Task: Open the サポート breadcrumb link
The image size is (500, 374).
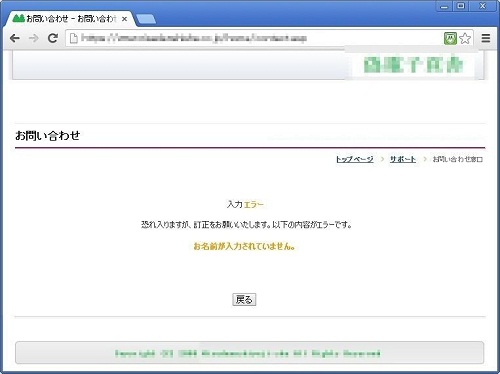Action: [403, 159]
